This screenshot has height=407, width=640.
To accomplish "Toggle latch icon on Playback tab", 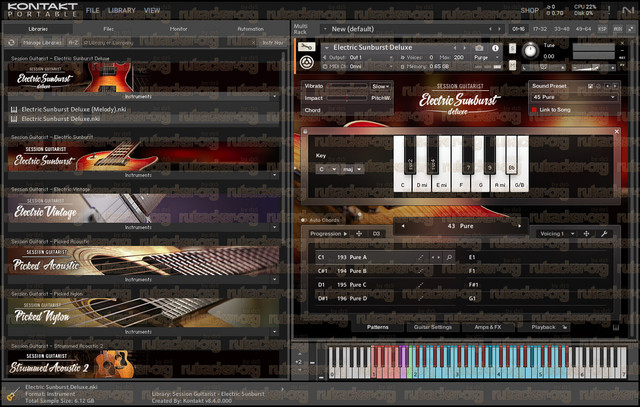I will pos(565,327).
